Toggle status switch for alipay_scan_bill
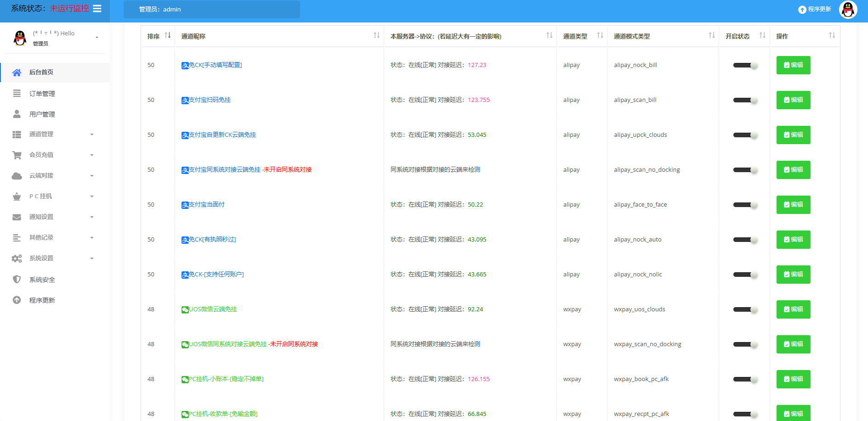This screenshot has height=421, width=868. tap(745, 100)
